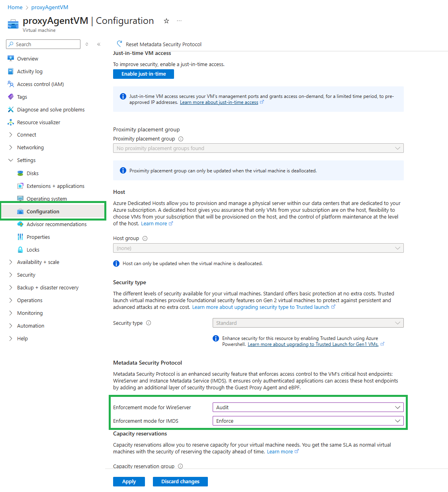Open Advisor recommendations
448x492 pixels.
click(20, 224)
